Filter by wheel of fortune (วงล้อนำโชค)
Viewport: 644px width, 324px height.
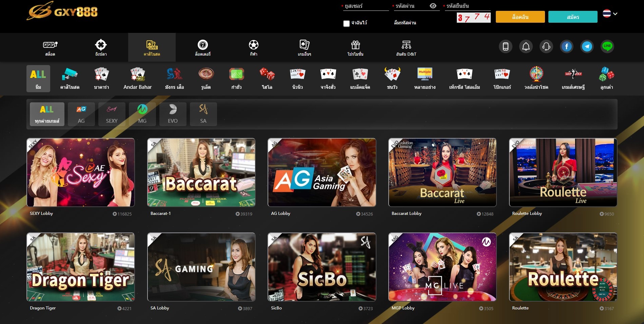click(x=536, y=79)
